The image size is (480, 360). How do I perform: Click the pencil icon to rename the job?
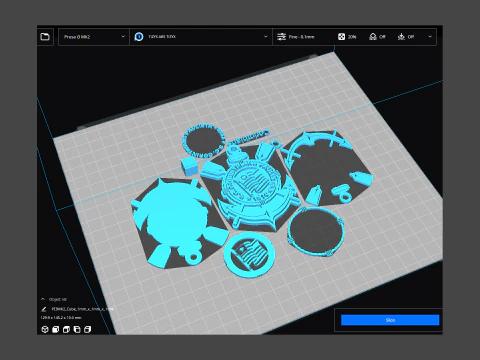[x=44, y=309]
